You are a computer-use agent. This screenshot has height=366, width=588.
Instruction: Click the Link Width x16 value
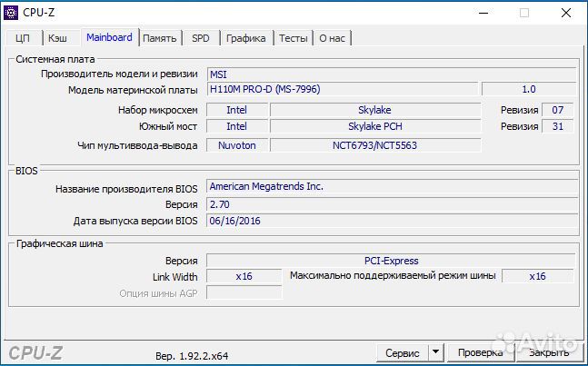point(244,276)
